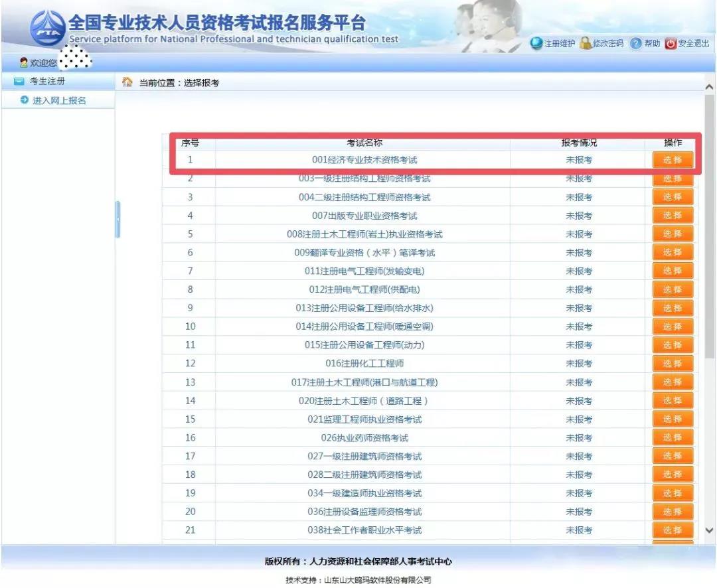Click 选择 for 001经济专业技术资格考试
The width and height of the screenshot is (717, 588).
(x=673, y=159)
